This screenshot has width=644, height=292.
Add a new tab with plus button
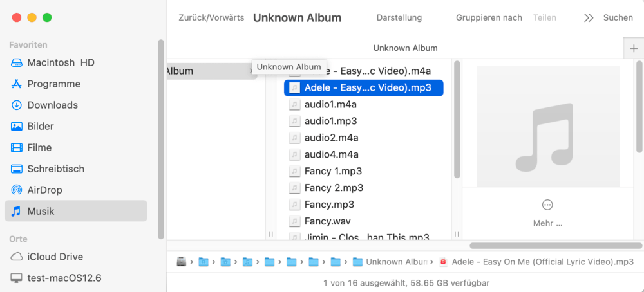tap(633, 48)
